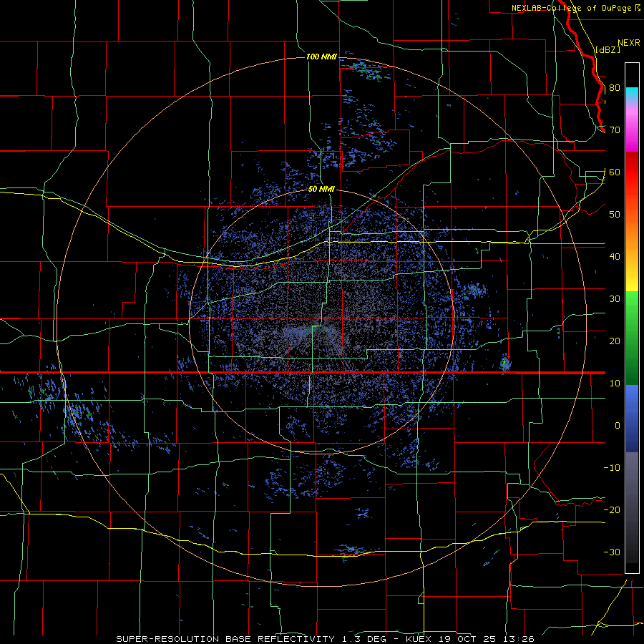Click the 60 value on the dBZ scale
Viewport: 644px width, 644px height.
615,172
